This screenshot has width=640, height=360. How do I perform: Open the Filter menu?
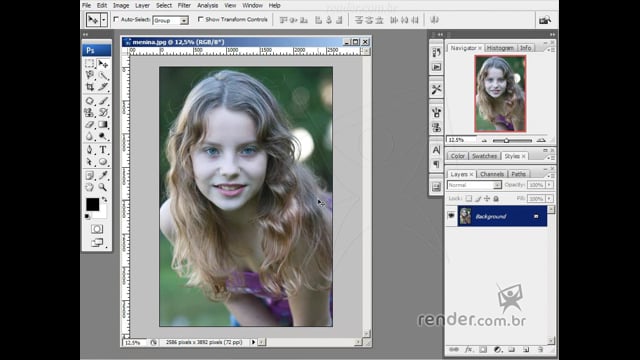click(184, 5)
